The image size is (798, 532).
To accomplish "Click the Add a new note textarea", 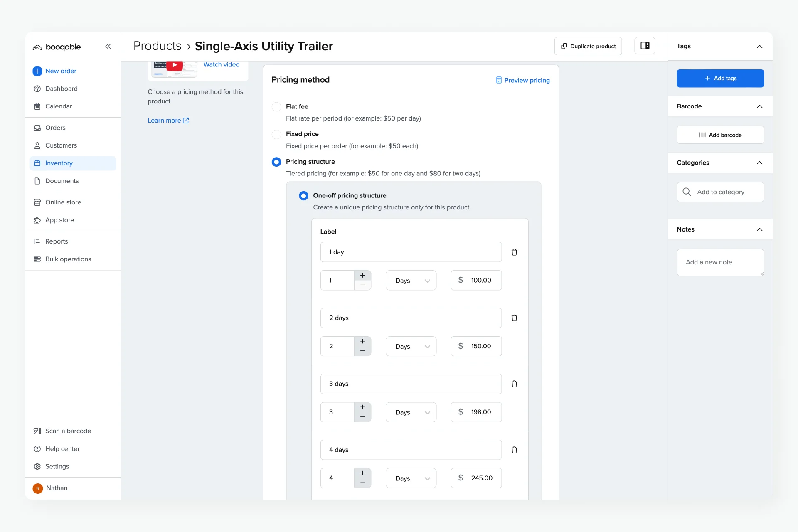I will coord(720,263).
